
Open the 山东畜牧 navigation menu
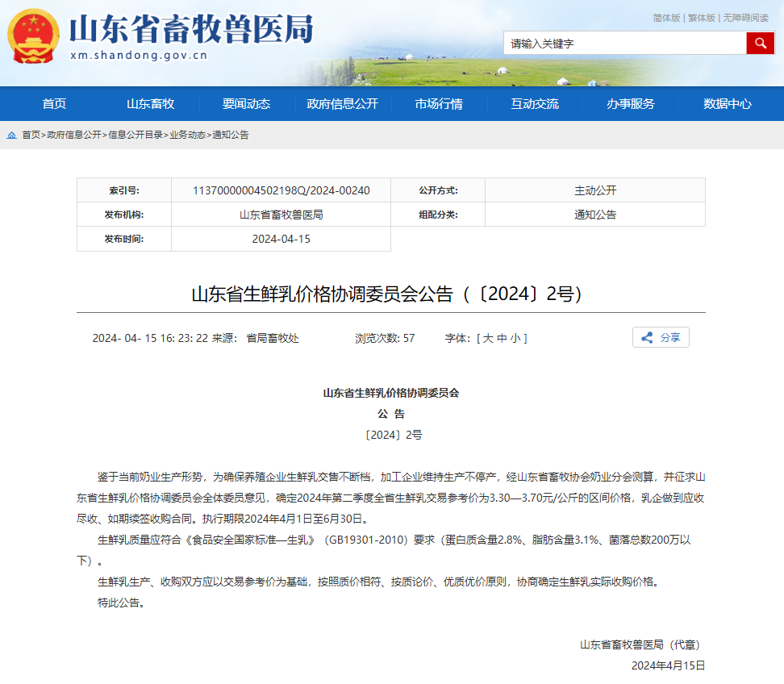(150, 103)
